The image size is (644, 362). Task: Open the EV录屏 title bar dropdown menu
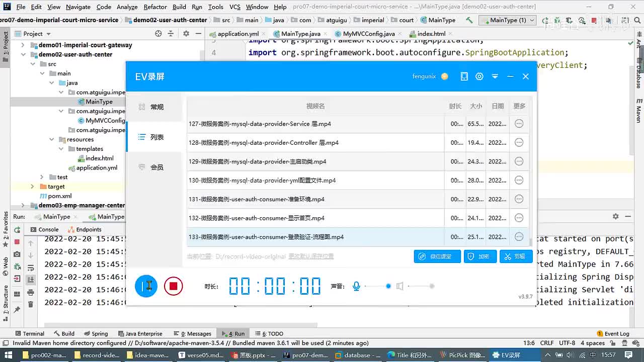pos(495,76)
